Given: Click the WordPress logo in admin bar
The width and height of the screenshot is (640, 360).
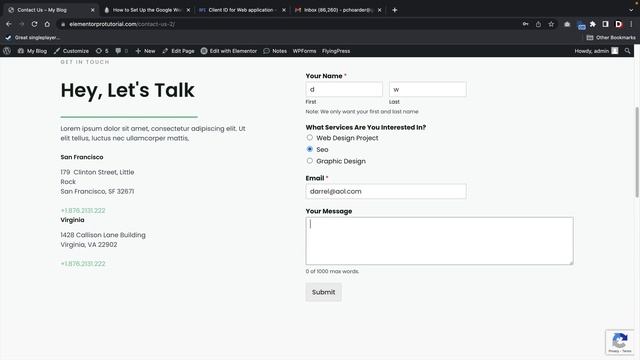Looking at the screenshot, I should [x=7, y=51].
